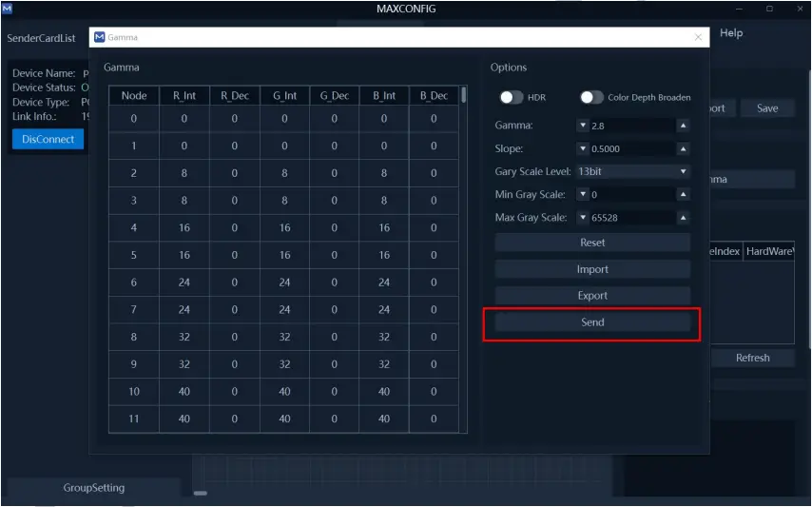Select node 7 row label
Screen dimensions: 812x507
(134, 310)
